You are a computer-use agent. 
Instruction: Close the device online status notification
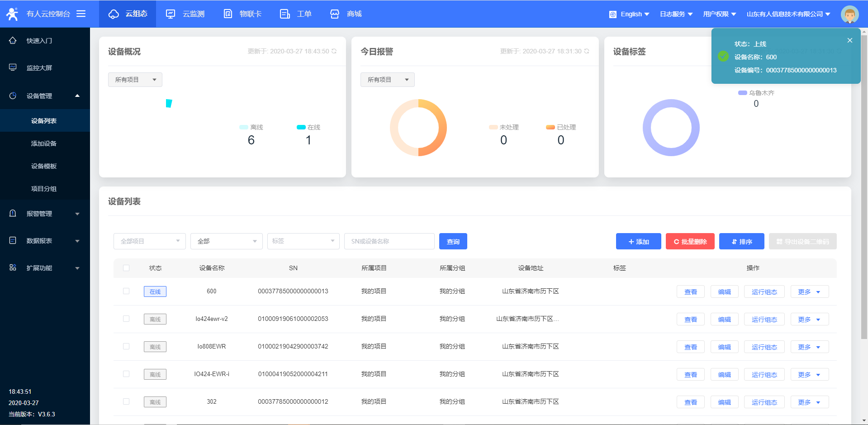850,40
